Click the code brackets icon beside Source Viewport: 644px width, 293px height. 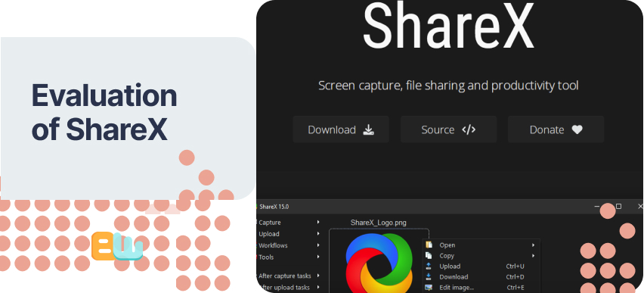pyautogui.click(x=469, y=129)
